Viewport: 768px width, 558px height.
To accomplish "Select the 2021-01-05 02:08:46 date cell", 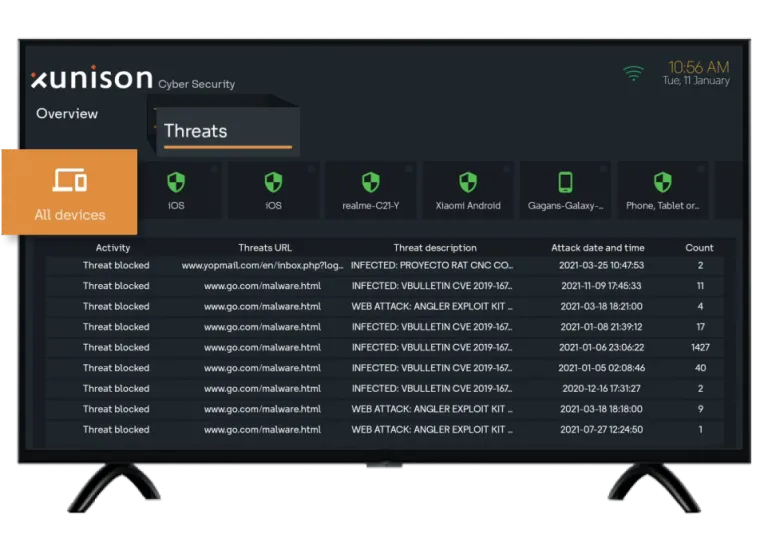I will coord(601,368).
